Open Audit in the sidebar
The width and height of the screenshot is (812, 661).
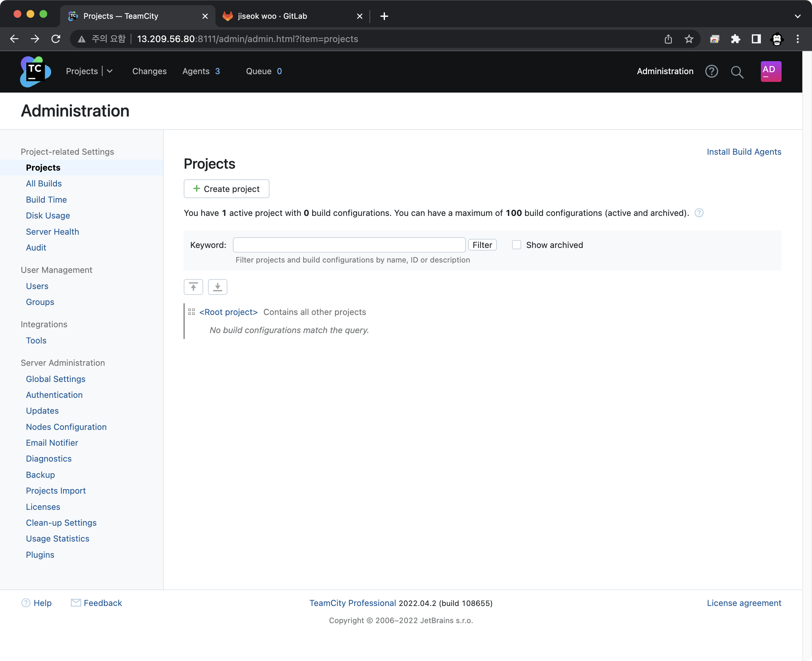click(36, 248)
